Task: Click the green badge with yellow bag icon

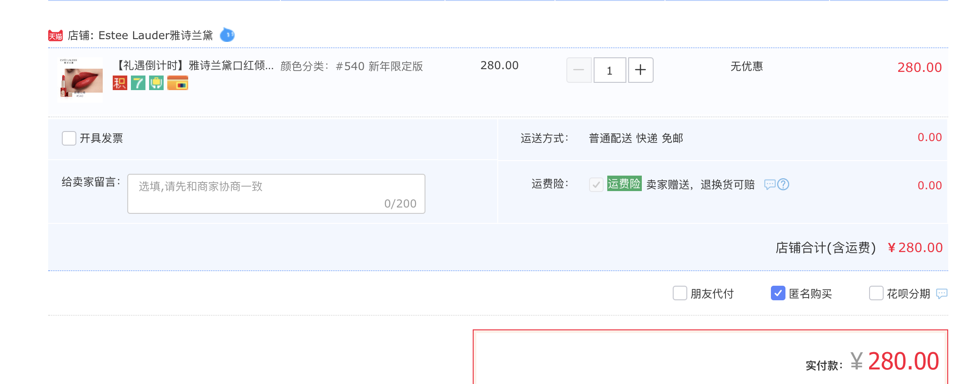Action: 156,83
